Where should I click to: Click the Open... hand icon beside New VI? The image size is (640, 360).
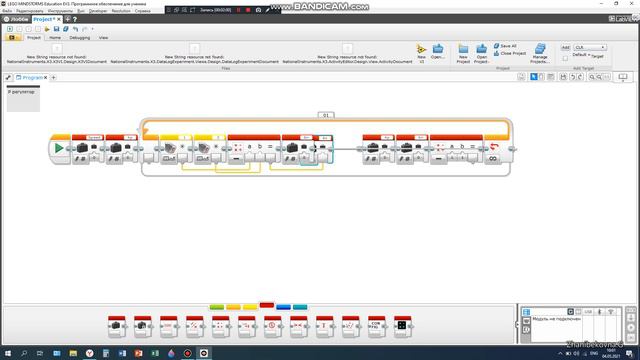438,49
